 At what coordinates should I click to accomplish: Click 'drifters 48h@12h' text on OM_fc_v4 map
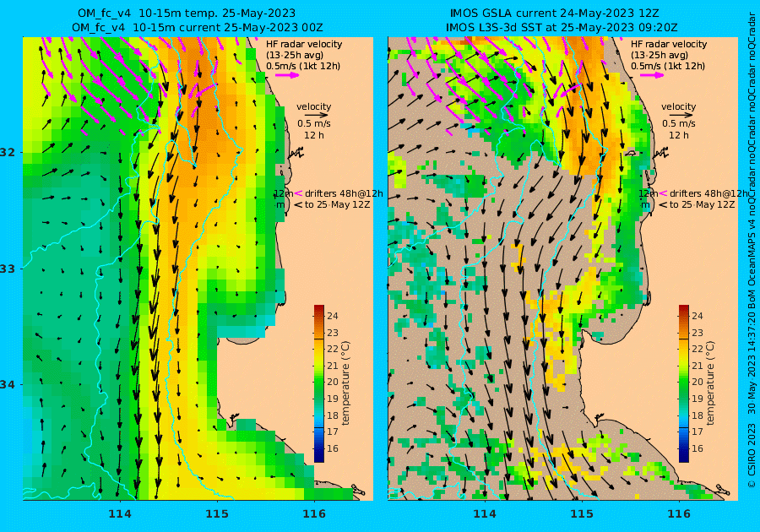344,193
